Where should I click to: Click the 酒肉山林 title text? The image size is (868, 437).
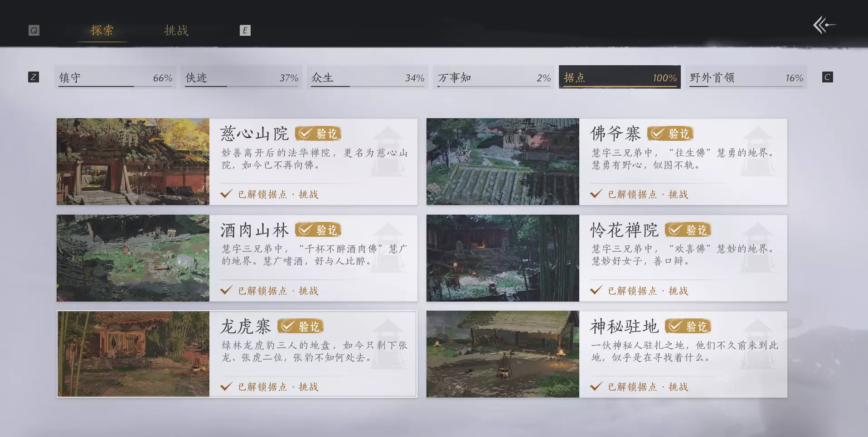255,230
